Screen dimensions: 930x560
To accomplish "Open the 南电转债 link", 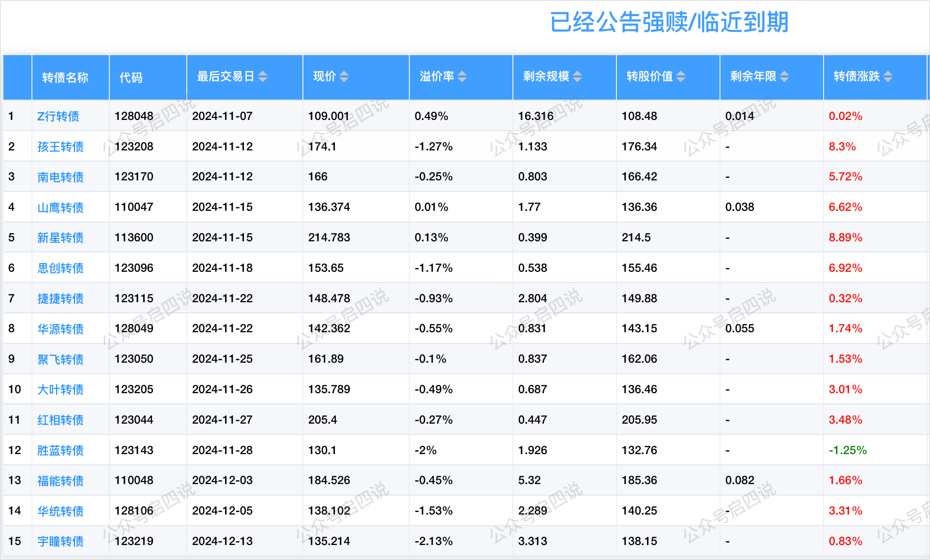I will click(60, 177).
